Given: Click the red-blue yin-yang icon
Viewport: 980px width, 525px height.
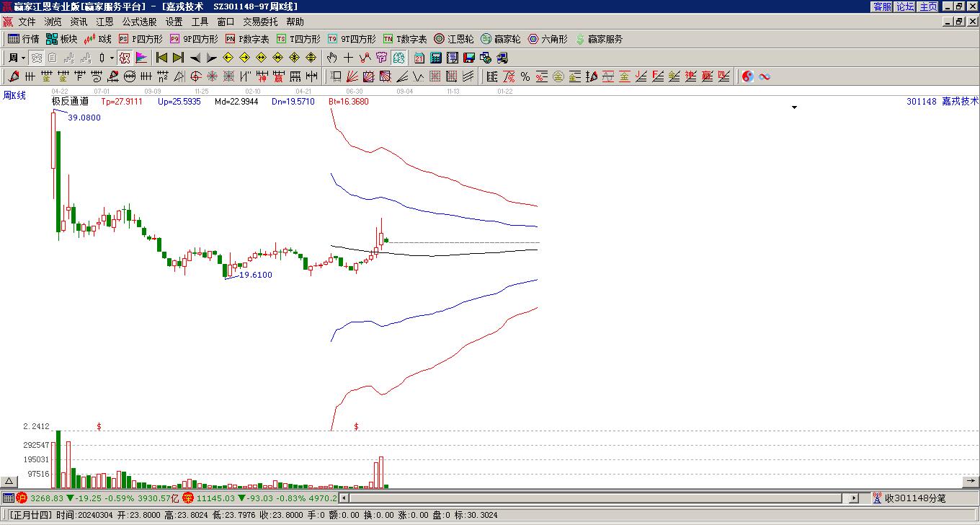Looking at the screenshot, I should click(x=748, y=76).
